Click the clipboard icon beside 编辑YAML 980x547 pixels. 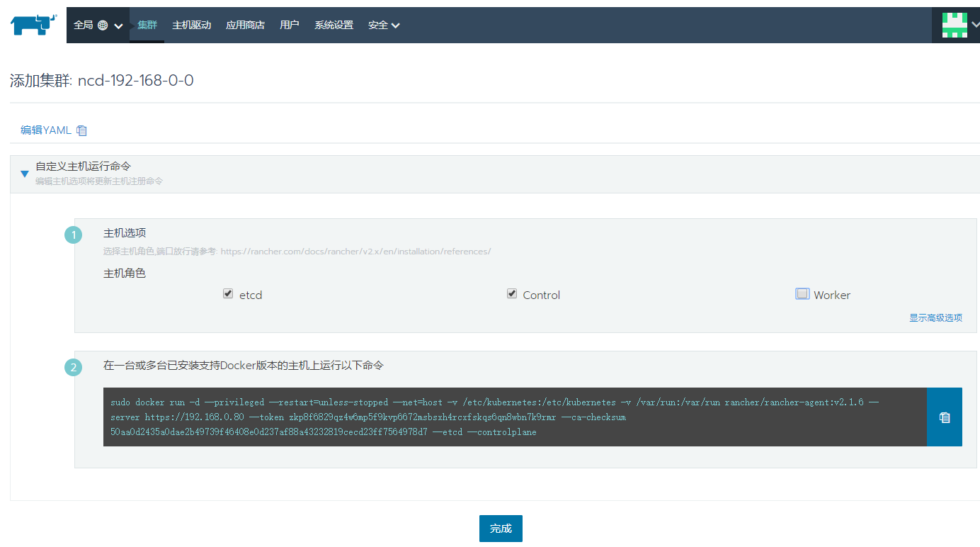pyautogui.click(x=81, y=130)
